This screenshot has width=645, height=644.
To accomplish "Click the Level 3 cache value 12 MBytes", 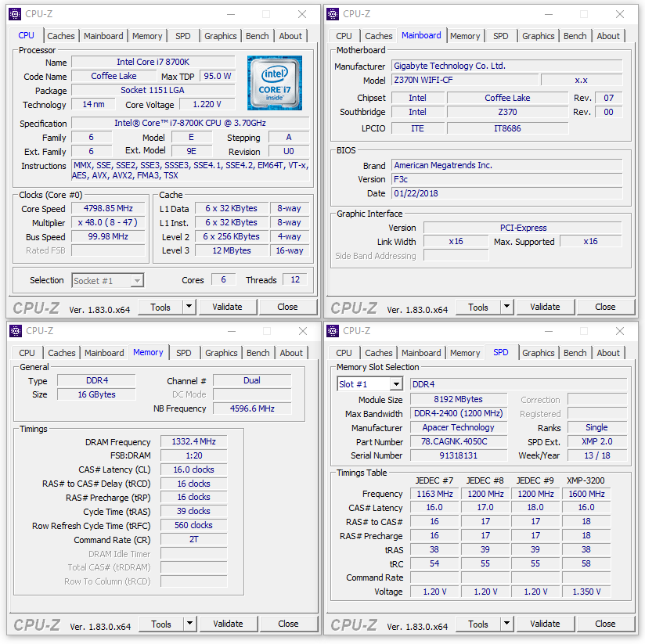I will click(x=232, y=250).
